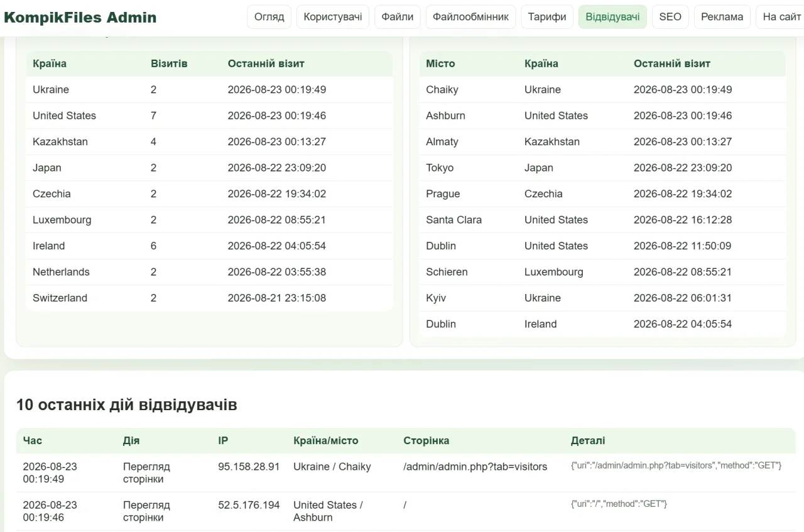Click the active Відвідувачі tab

tap(612, 17)
